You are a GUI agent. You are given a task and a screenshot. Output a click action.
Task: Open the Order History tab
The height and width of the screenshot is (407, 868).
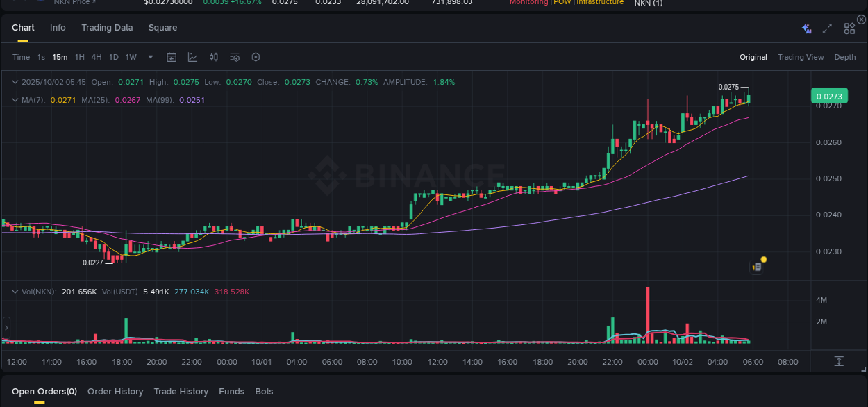tap(115, 391)
